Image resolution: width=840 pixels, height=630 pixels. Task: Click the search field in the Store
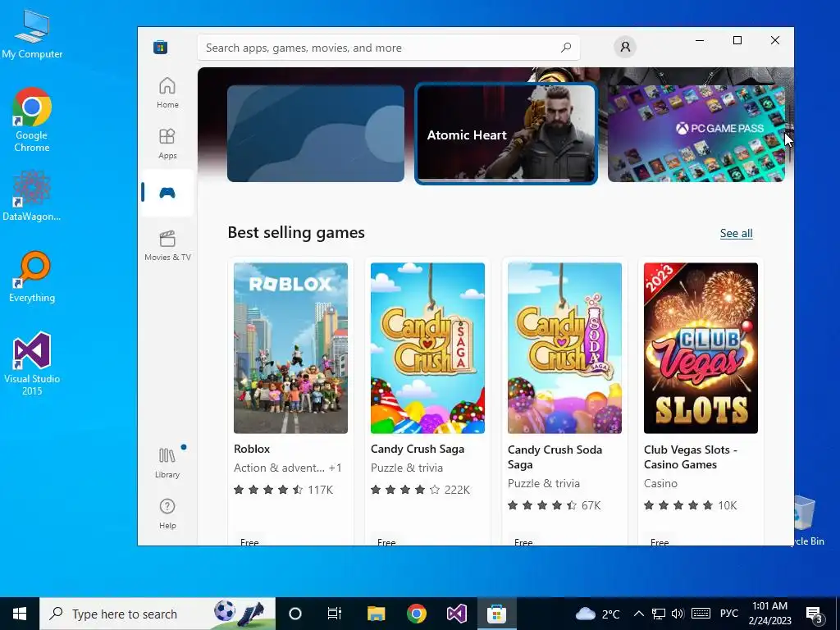pyautogui.click(x=388, y=48)
